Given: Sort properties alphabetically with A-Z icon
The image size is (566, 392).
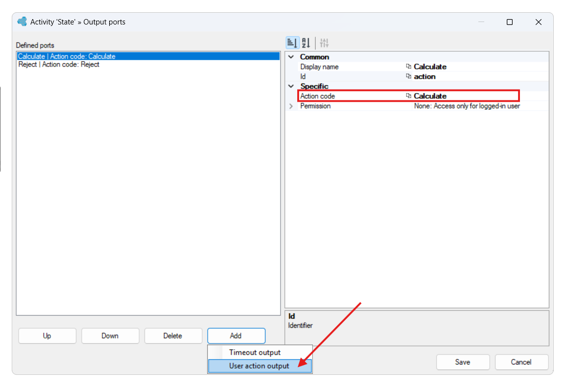Looking at the screenshot, I should 306,43.
